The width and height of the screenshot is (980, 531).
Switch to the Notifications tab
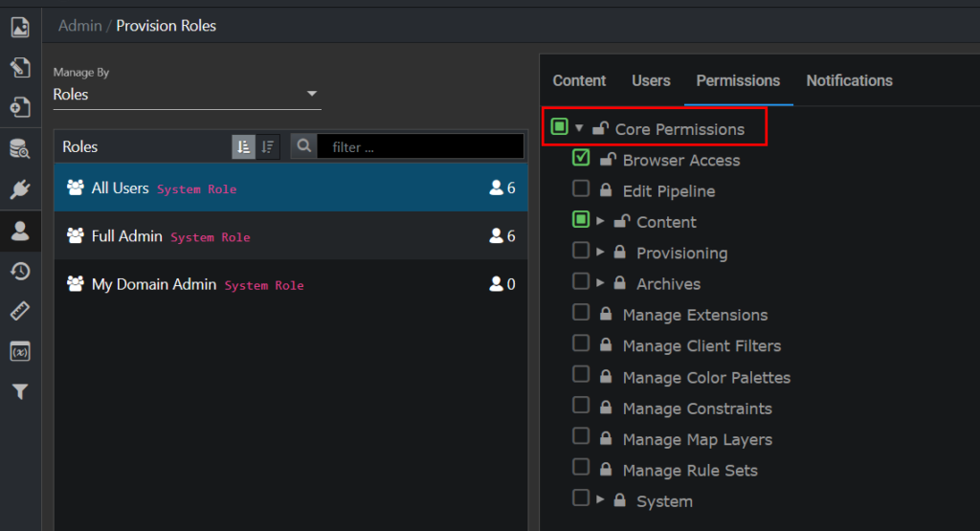[849, 80]
